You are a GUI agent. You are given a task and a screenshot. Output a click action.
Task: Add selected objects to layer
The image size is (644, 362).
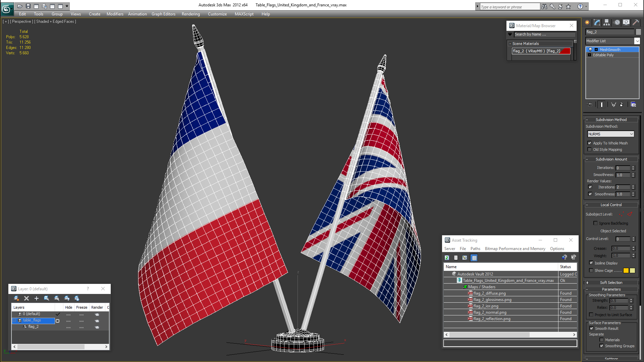point(37,298)
